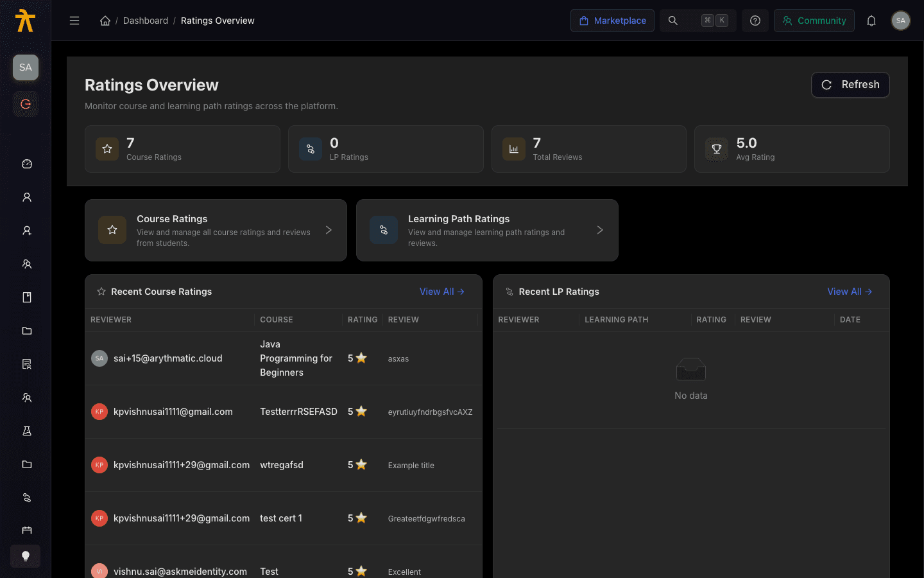Image resolution: width=924 pixels, height=578 pixels.
Task: Click the Refresh button
Action: click(850, 85)
